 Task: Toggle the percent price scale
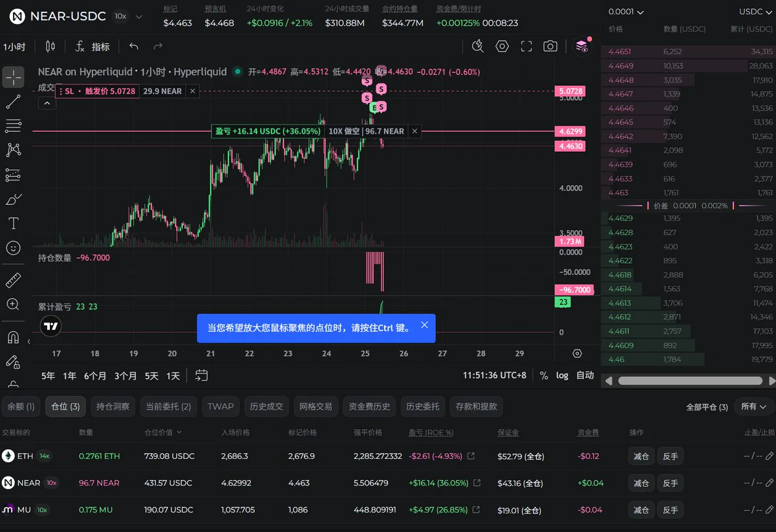pos(544,376)
